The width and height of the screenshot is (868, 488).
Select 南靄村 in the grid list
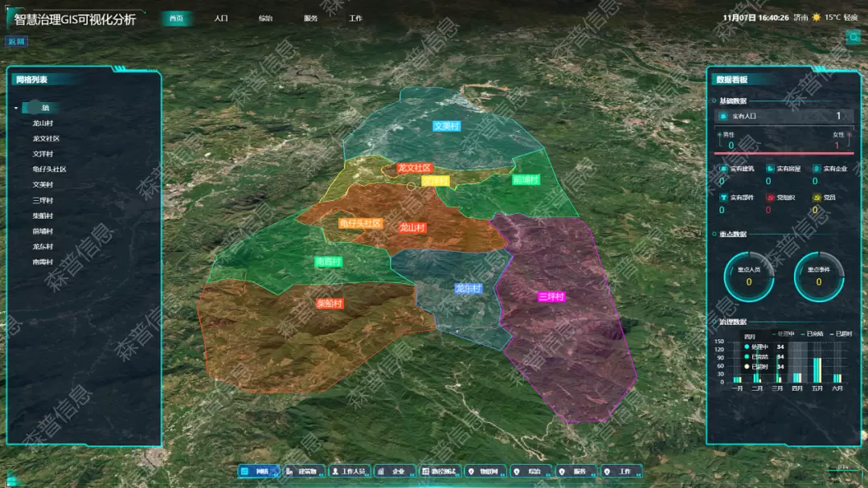tap(43, 262)
